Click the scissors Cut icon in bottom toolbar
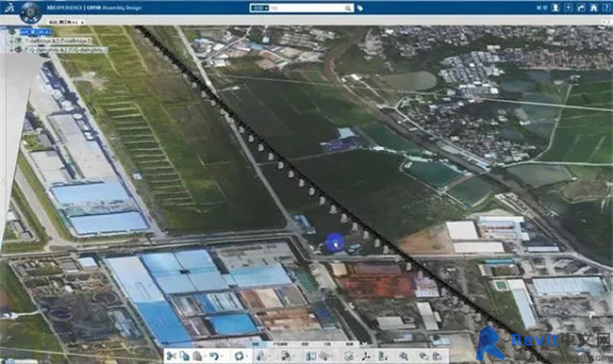This screenshot has width=613, height=364. point(171,356)
